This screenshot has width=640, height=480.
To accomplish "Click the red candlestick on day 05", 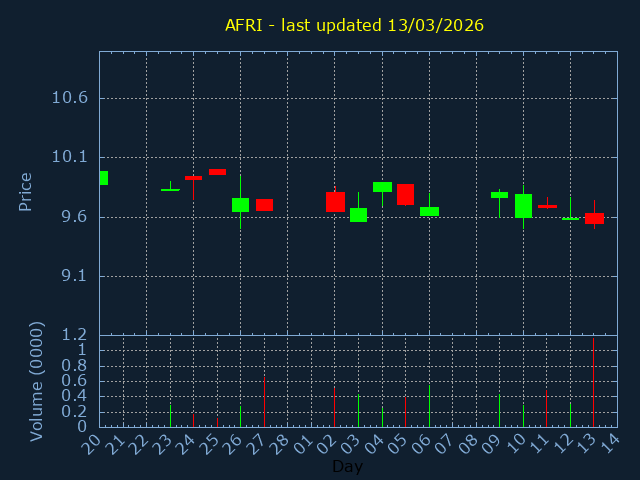I will point(405,194).
